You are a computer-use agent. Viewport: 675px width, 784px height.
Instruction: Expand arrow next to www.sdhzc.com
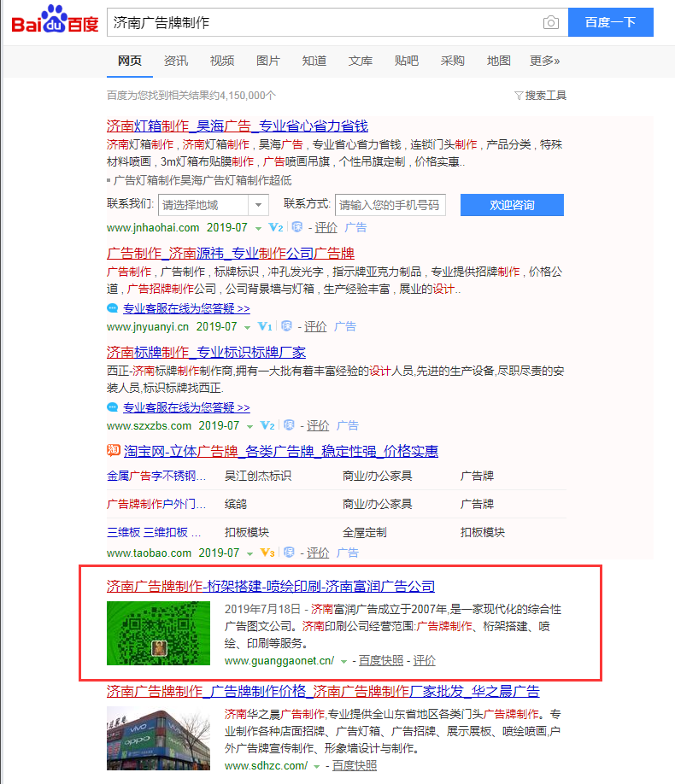pos(317,766)
